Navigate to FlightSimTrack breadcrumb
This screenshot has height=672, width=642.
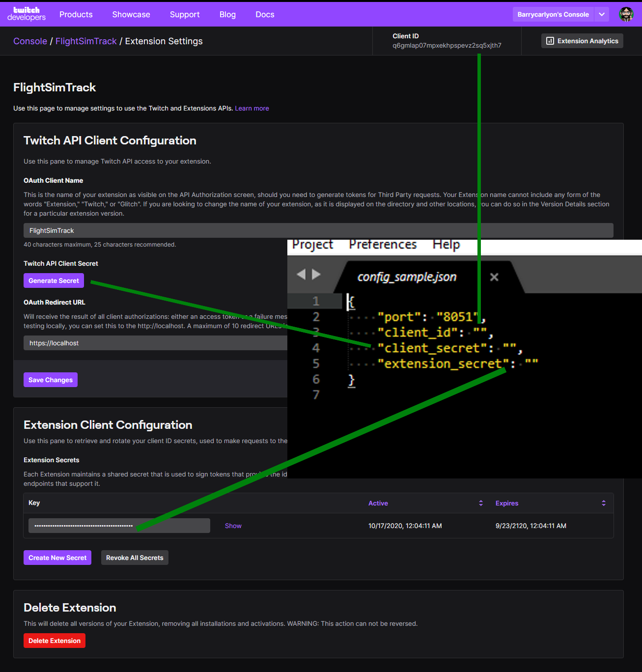(86, 41)
